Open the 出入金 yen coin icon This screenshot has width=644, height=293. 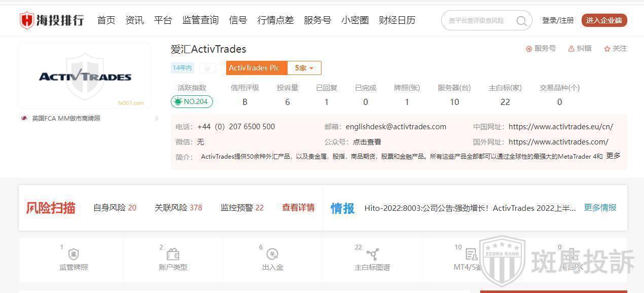coord(272,254)
